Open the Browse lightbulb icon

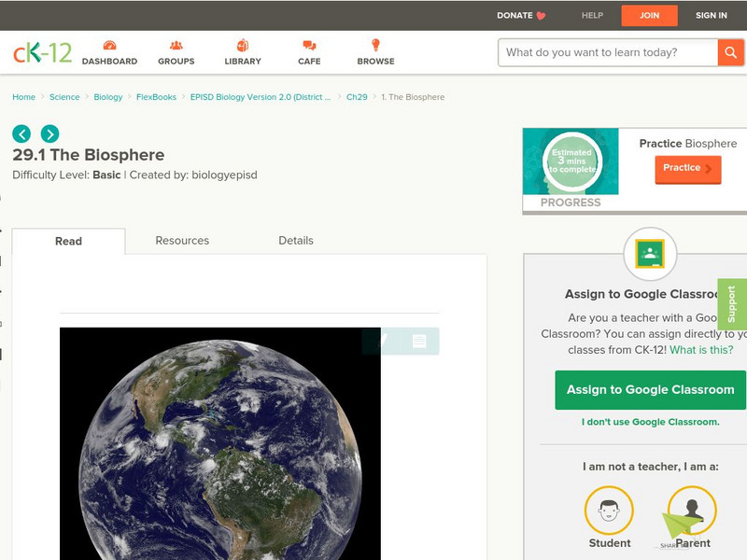coord(375,44)
